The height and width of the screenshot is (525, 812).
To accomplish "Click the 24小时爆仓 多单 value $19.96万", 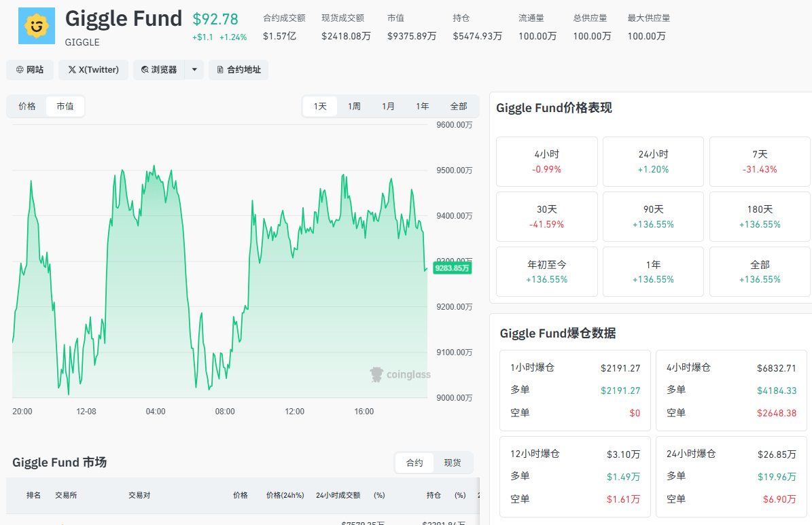I will pos(777,477).
